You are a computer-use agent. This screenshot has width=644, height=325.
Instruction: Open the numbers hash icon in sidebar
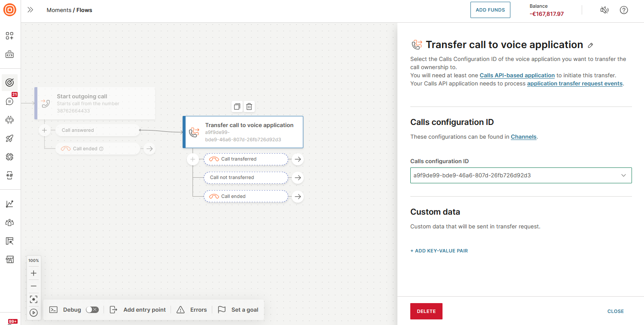tap(9, 175)
